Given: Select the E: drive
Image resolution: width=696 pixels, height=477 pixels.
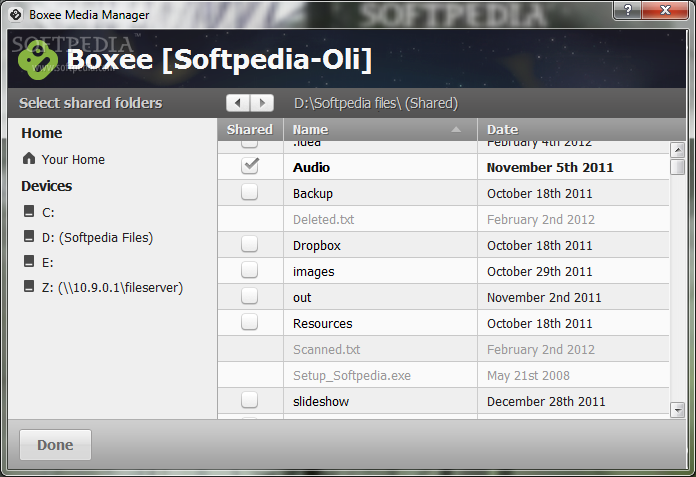Looking at the screenshot, I should 47,263.
